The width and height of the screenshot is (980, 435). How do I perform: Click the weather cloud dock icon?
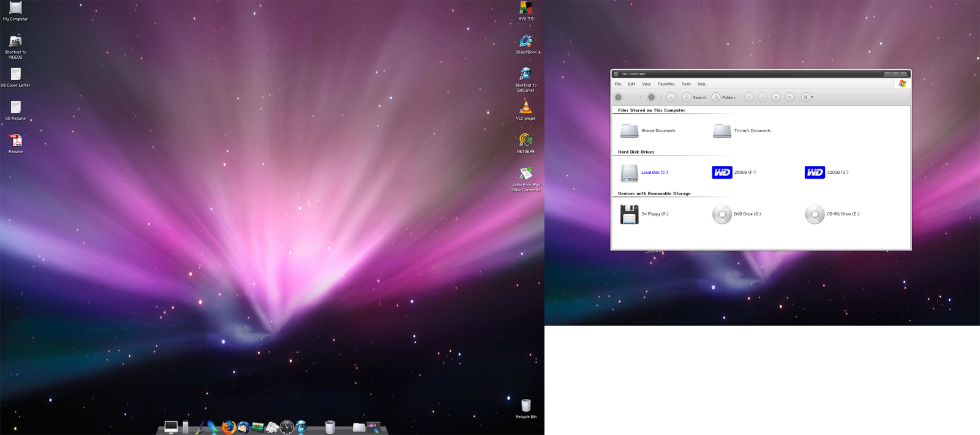tap(272, 427)
